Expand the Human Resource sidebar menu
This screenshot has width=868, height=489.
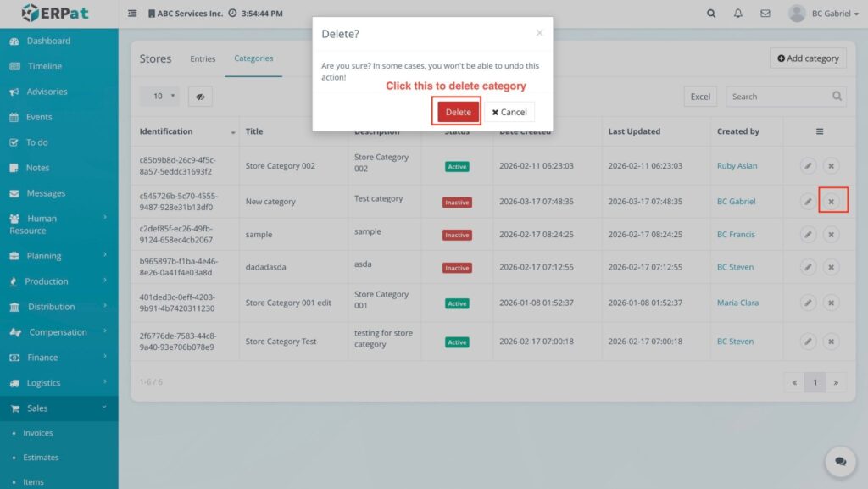click(x=58, y=224)
